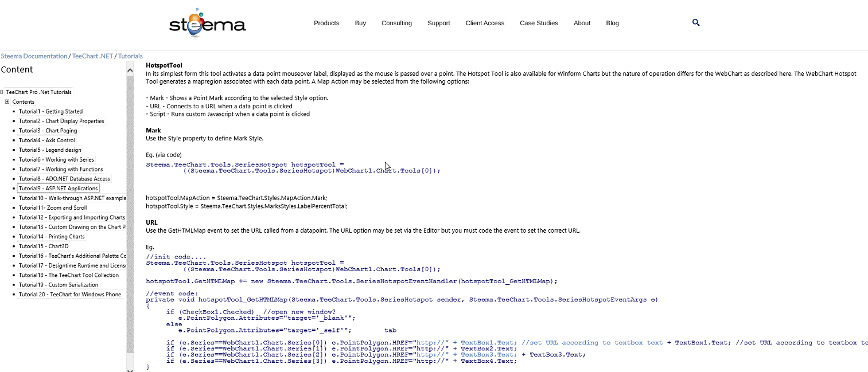Open Tutorial17 - Designtime Runtime and License
This screenshot has height=372, width=868.
72,265
